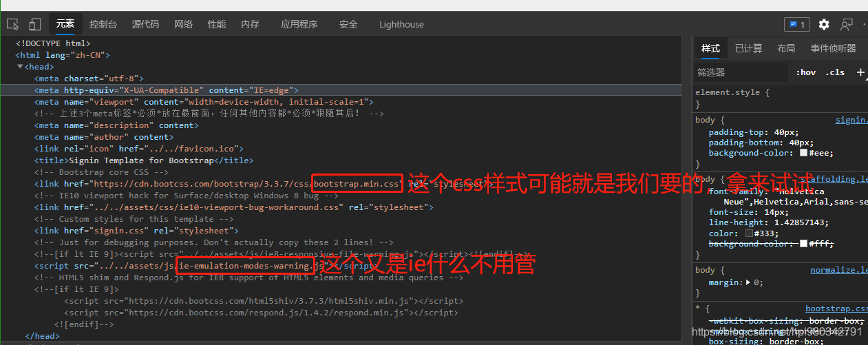The image size is (868, 345).
Task: Open the normalize.less source link
Action: [839, 271]
